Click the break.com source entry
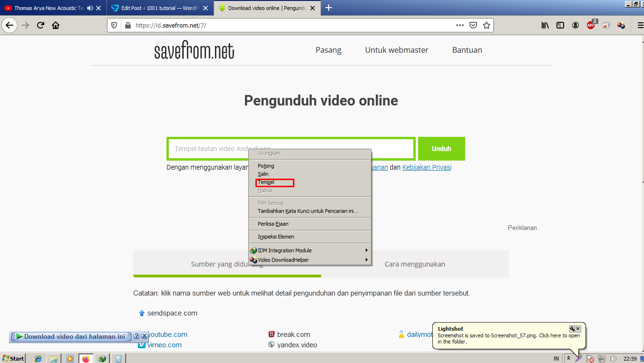This screenshot has height=363, width=644. (293, 334)
